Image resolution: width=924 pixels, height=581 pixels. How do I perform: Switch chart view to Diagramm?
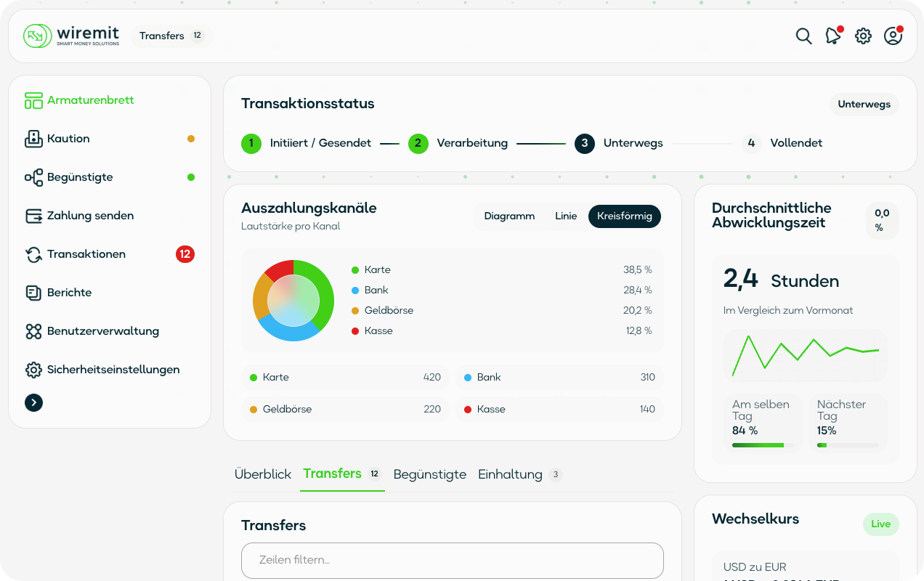[x=509, y=216]
